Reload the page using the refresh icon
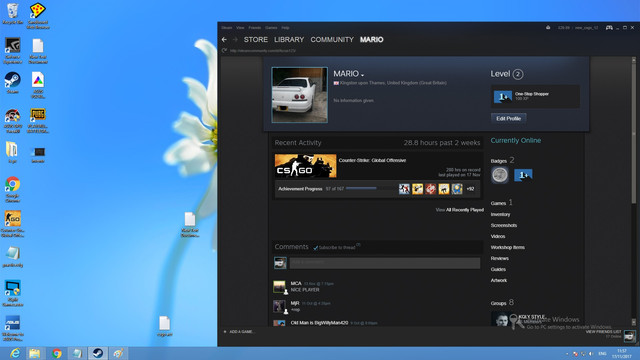Viewport: 640px width, 360px height. pos(224,51)
